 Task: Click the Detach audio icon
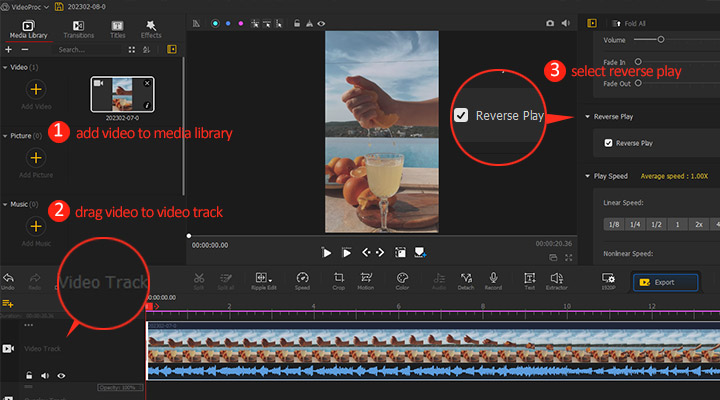[x=466, y=280]
